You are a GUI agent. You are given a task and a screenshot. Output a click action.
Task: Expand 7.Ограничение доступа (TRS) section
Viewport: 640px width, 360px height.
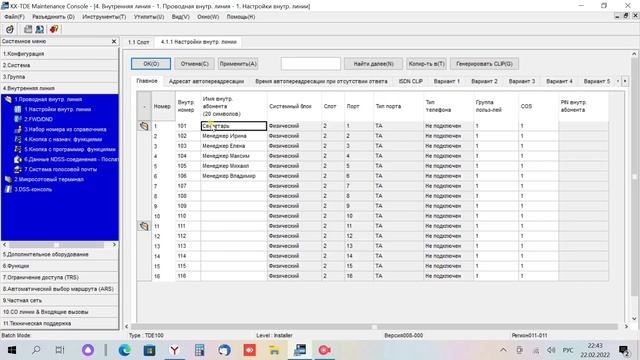pos(60,277)
